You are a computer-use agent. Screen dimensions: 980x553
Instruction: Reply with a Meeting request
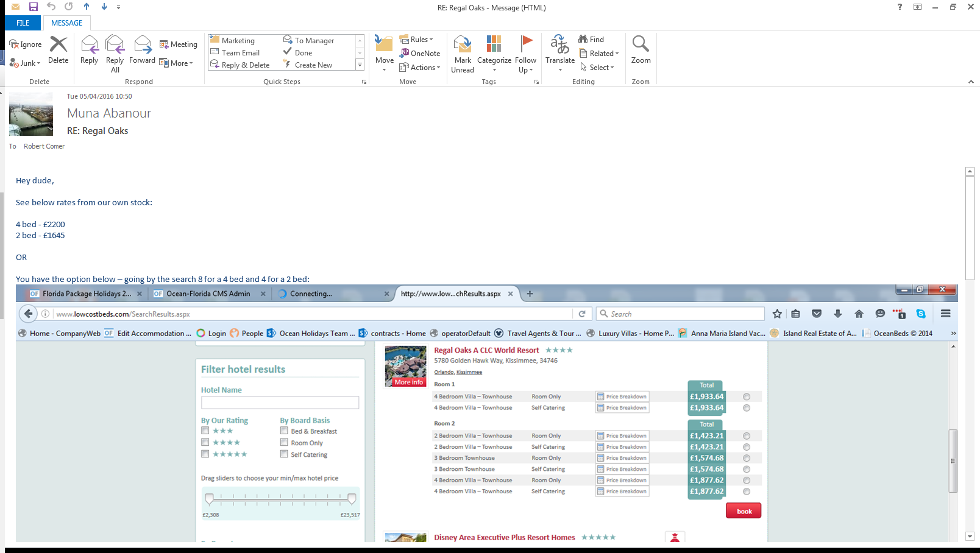[179, 44]
